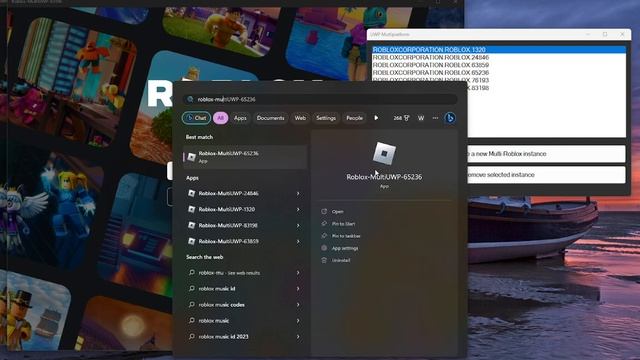Image resolution: width=640 pixels, height=360 pixels.
Task: Select ROBLOXCORPORATION ROBLOX 65236 in UWP Multiplatform list
Action: point(499,73)
